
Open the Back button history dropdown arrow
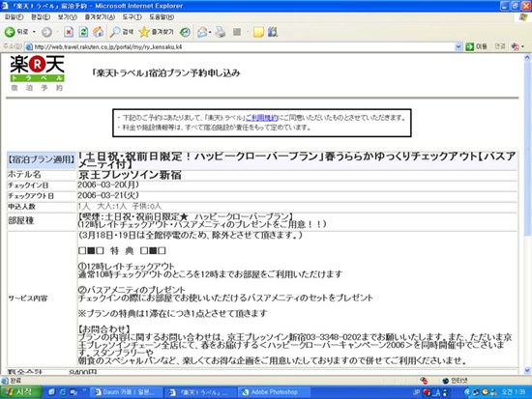(x=34, y=32)
